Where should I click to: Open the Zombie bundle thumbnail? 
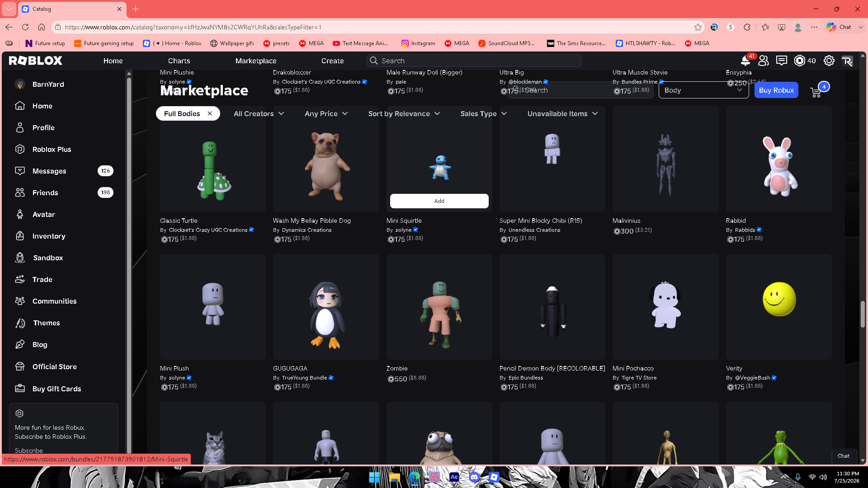pyautogui.click(x=439, y=307)
